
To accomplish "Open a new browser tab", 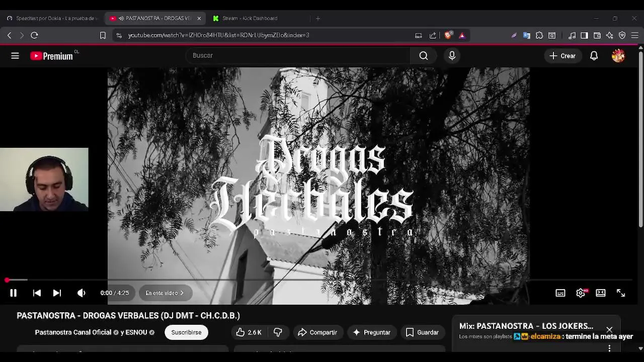I will tap(317, 19).
